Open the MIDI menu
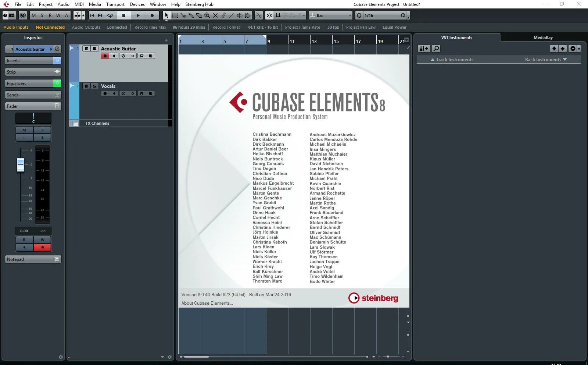This screenshot has height=365, width=588. [79, 4]
